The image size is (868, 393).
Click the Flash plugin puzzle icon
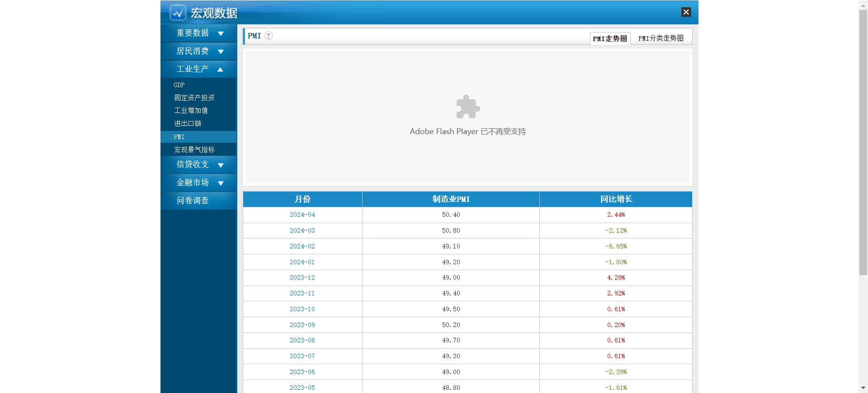coord(468,107)
